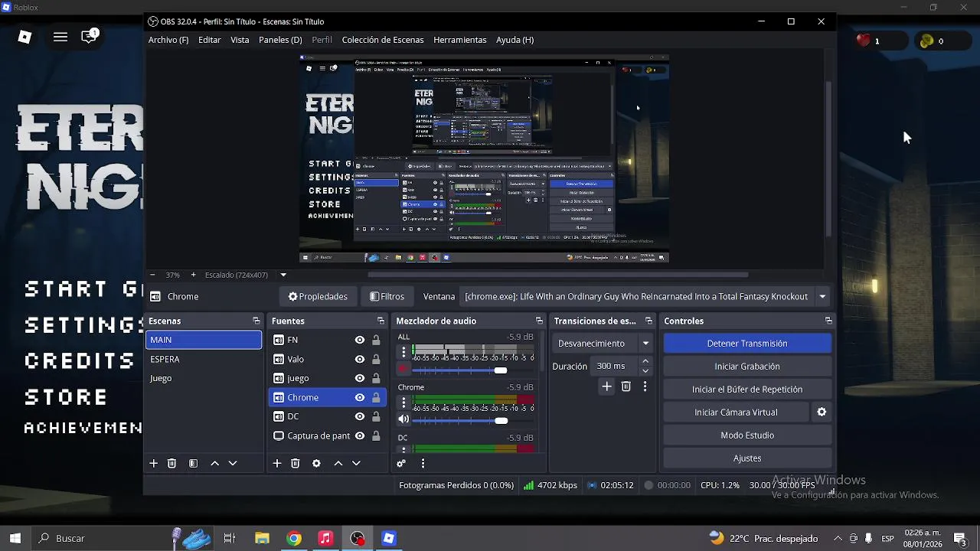This screenshot has width=980, height=551.
Task: Open Colección de Escenas menu
Action: pos(383,40)
